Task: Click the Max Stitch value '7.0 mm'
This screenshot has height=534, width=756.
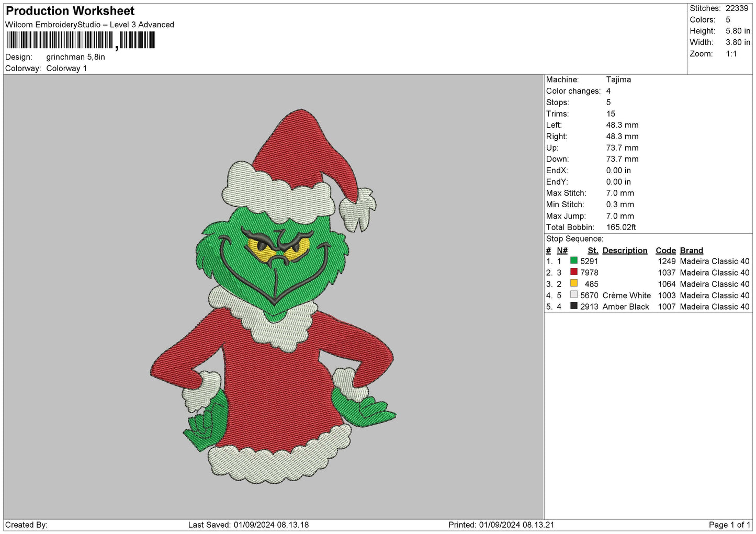Action: point(620,193)
